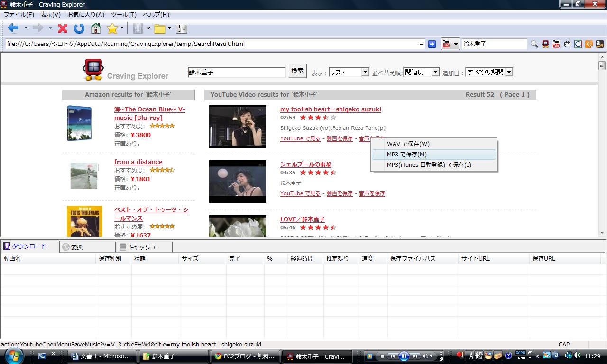Search YouTube using the toolbar YouTube icon
The image size is (607, 364).
pos(556,44)
